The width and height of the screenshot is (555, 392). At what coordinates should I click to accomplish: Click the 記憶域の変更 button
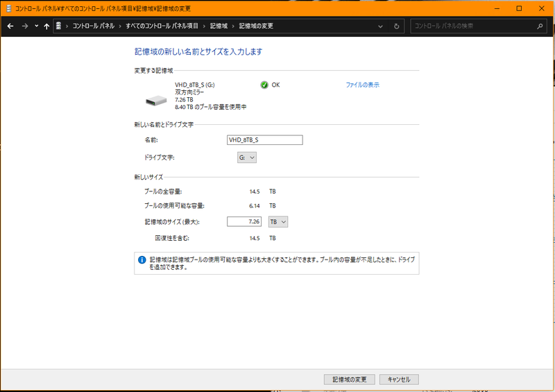click(349, 380)
